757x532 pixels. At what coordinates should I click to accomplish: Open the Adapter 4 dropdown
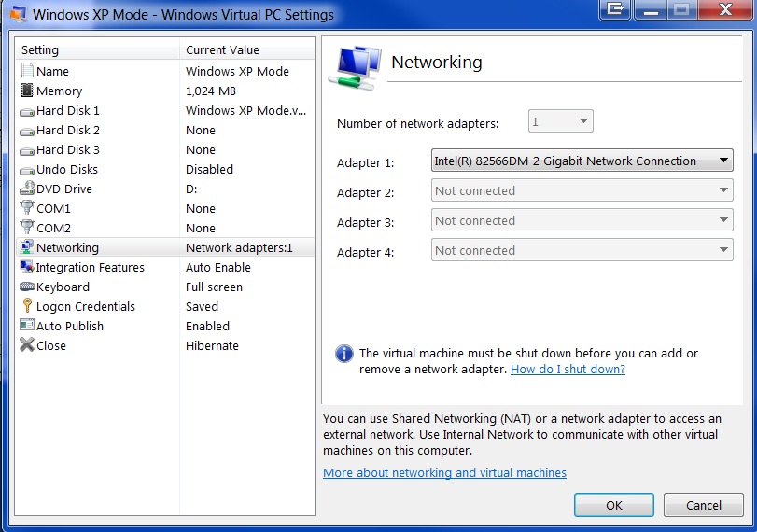[x=582, y=250]
